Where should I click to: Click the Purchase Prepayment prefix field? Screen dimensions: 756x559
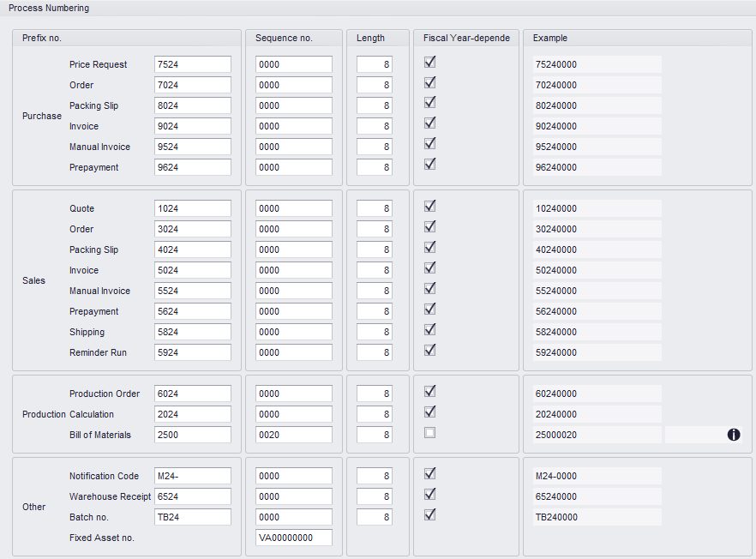tap(193, 167)
